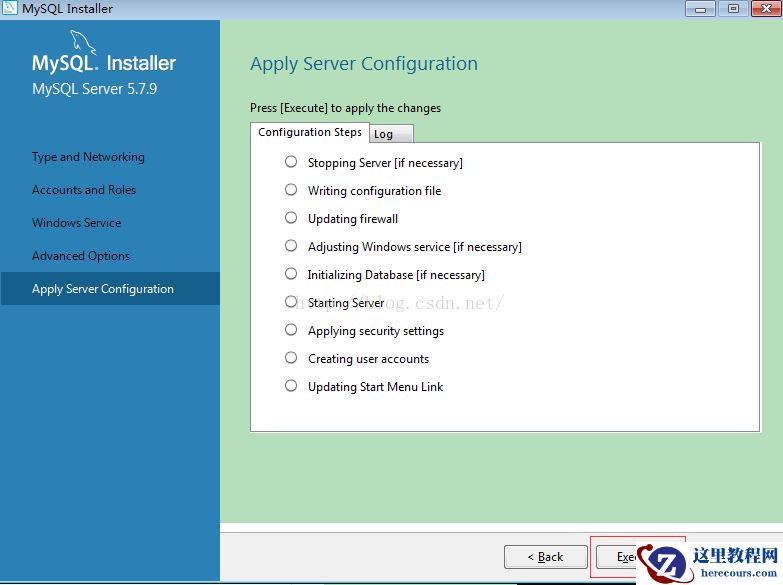Select the Writing configuration file step circle
The image size is (783, 585).
[291, 190]
